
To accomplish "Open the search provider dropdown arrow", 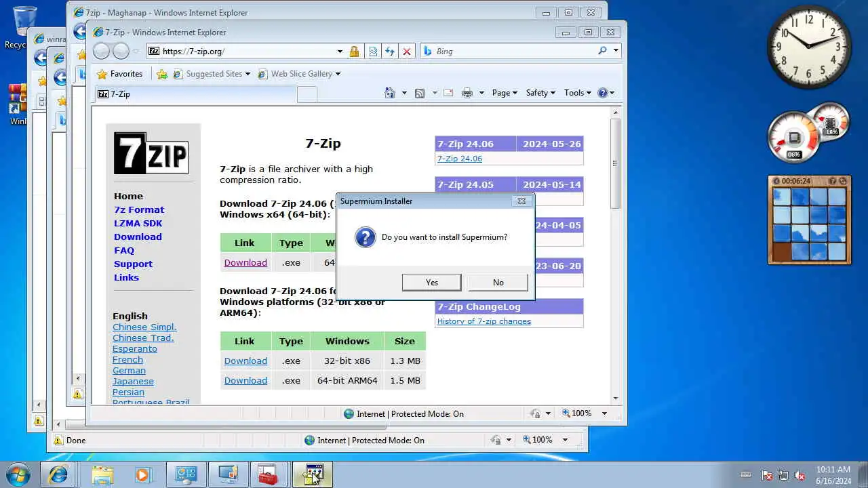I will click(616, 51).
